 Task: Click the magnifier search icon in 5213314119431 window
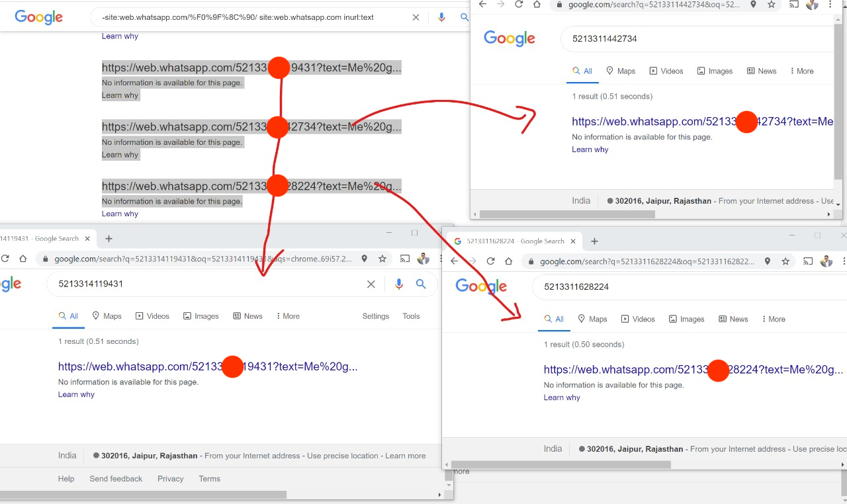[x=421, y=284]
